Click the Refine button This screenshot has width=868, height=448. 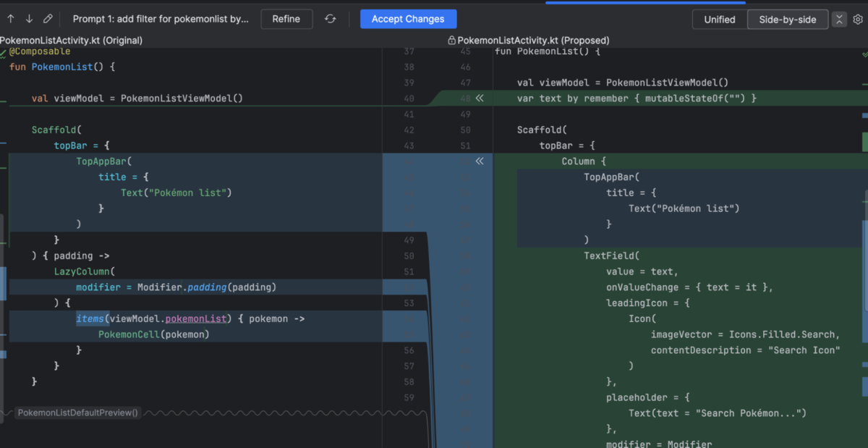coord(286,19)
